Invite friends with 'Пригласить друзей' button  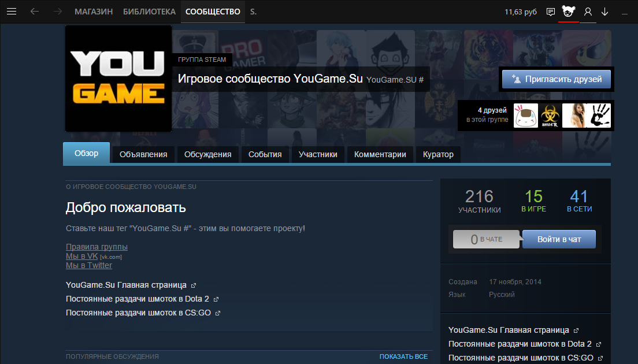(556, 79)
